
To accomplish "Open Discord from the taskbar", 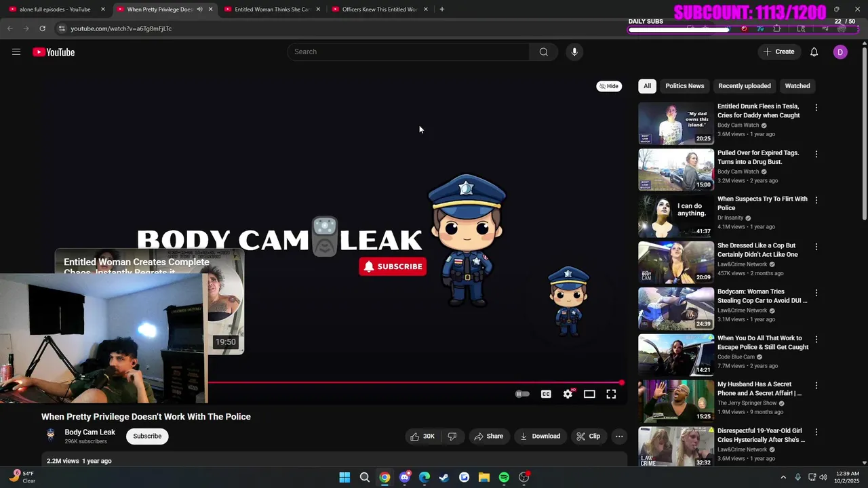I will click(x=405, y=477).
